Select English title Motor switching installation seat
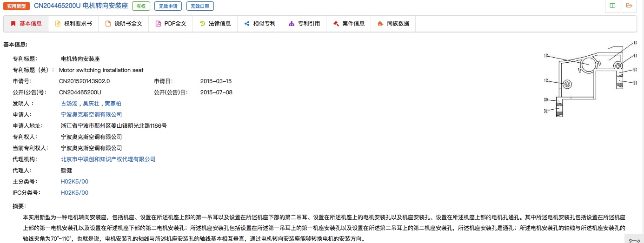This screenshot has height=243, width=644. tap(101, 70)
